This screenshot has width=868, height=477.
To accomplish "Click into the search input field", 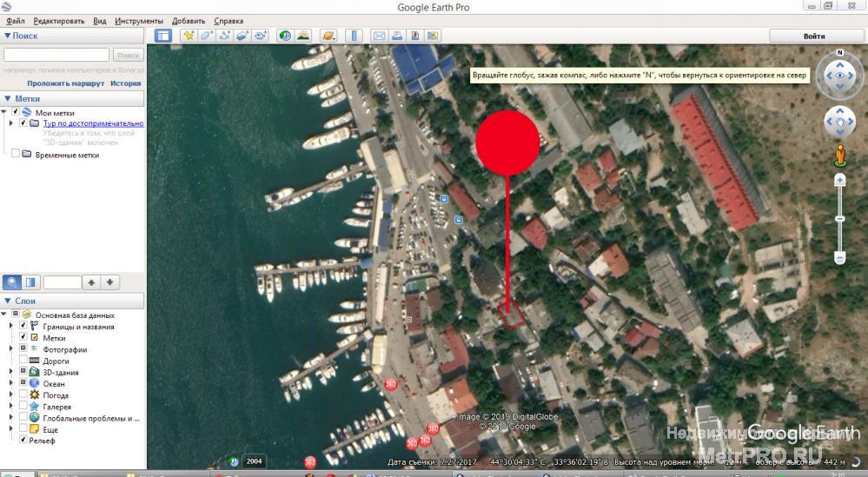I will pyautogui.click(x=56, y=55).
